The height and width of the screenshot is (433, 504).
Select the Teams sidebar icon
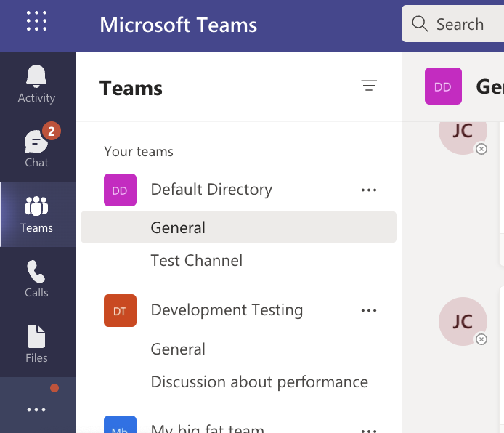36,214
